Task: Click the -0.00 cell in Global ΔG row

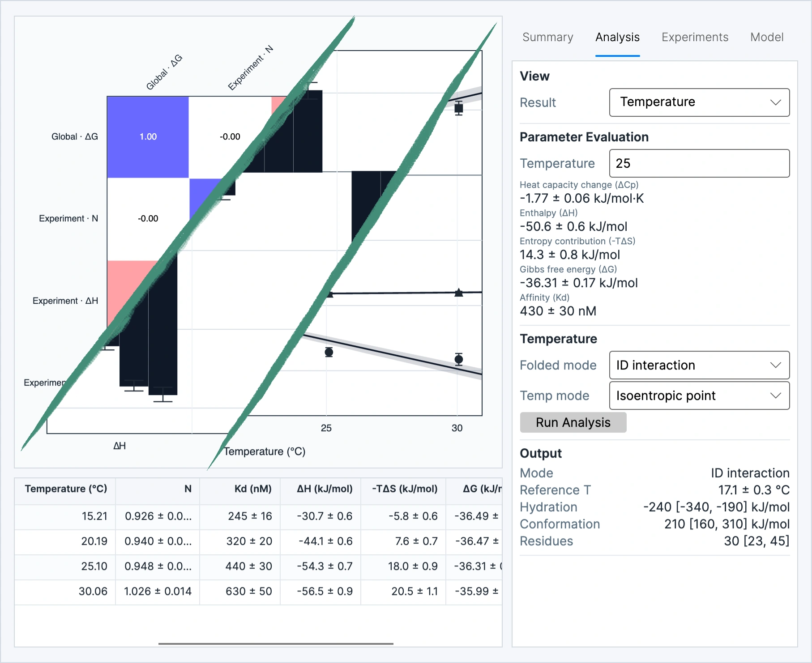Action: coord(230,136)
